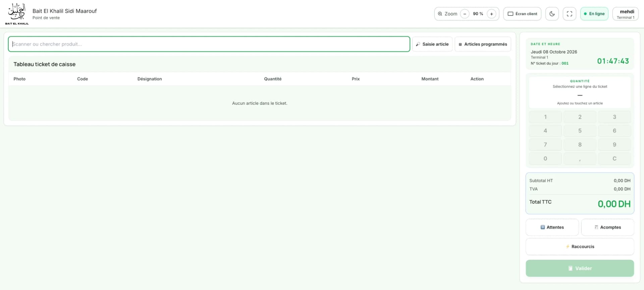Tap keypad digit 9
Image resolution: width=644 pixels, height=290 pixels.
[614, 145]
